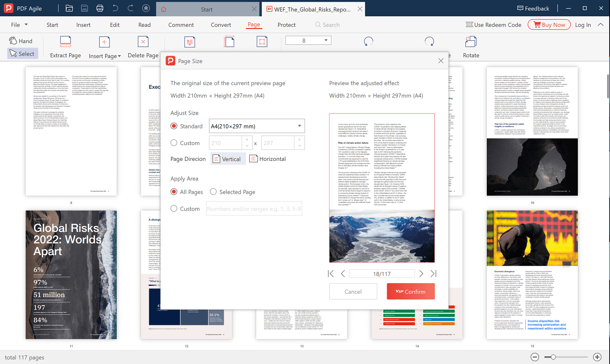Collapse the ribbon with the chevron
Viewport: 610px width, 364px height.
coord(601,24)
